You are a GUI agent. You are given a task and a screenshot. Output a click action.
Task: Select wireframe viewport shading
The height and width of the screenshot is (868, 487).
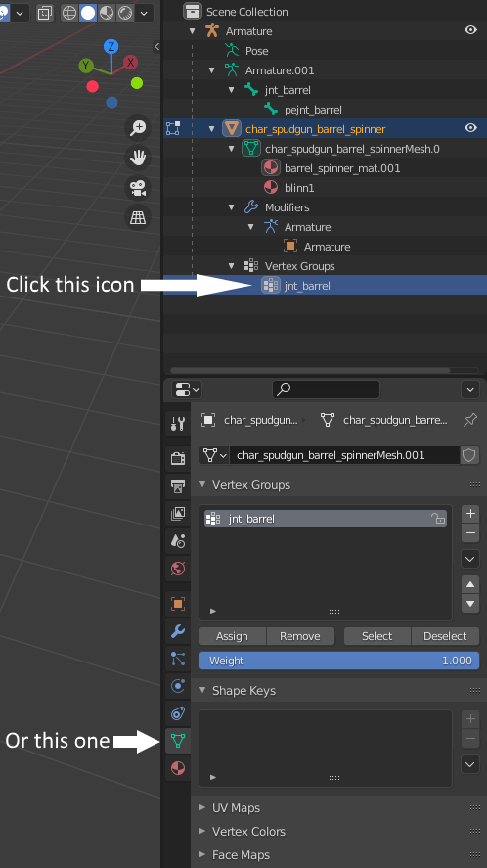(x=69, y=13)
